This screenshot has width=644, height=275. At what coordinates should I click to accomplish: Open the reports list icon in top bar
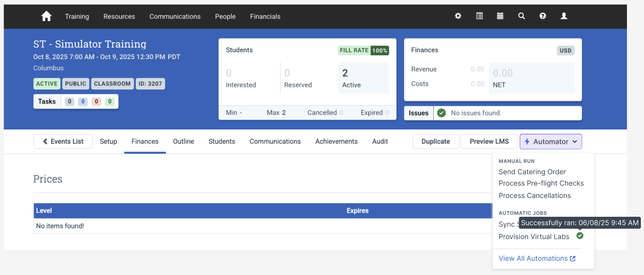[479, 16]
